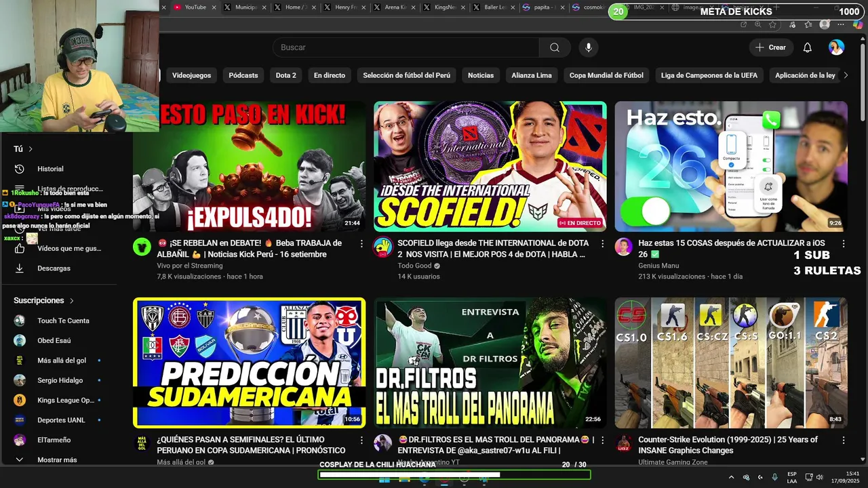This screenshot has height=488, width=868.
Task: Open Counter-Strike Evolution video title link
Action: coord(728,445)
